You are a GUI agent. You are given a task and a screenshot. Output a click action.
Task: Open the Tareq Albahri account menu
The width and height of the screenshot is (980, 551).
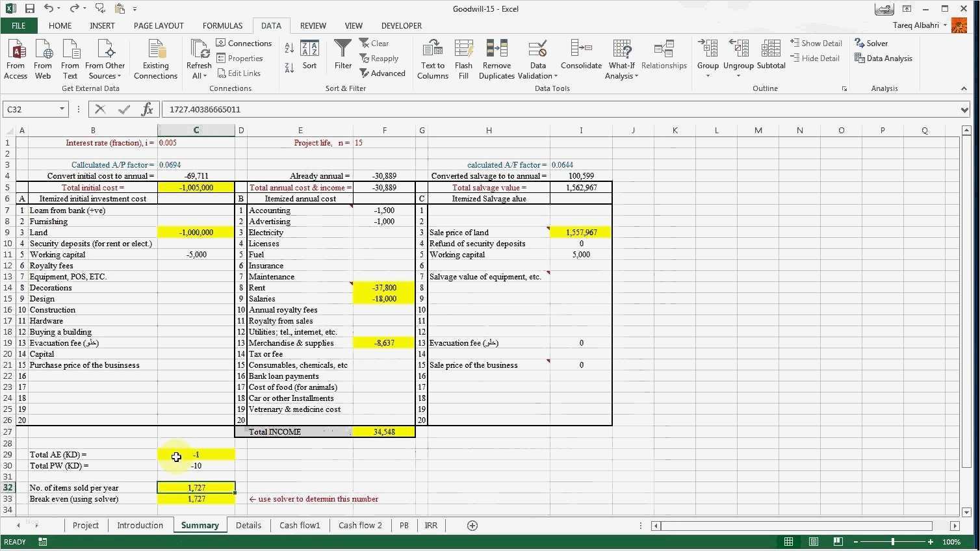coord(920,25)
